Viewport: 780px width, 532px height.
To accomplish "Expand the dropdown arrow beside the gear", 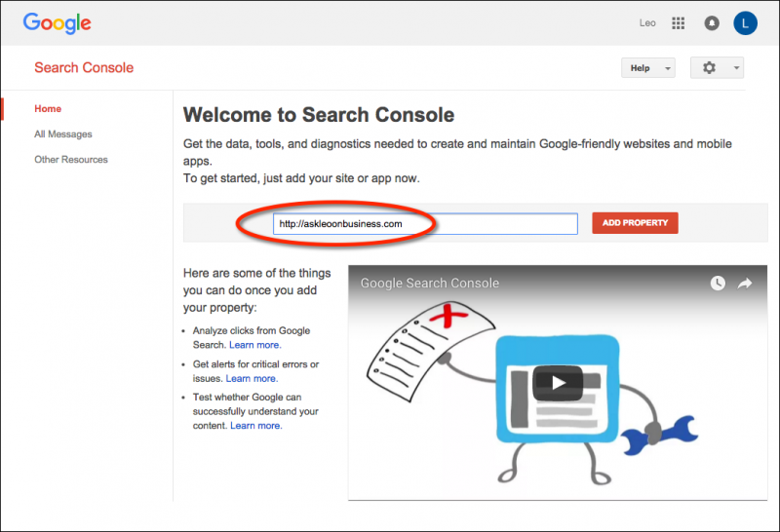I will point(736,67).
